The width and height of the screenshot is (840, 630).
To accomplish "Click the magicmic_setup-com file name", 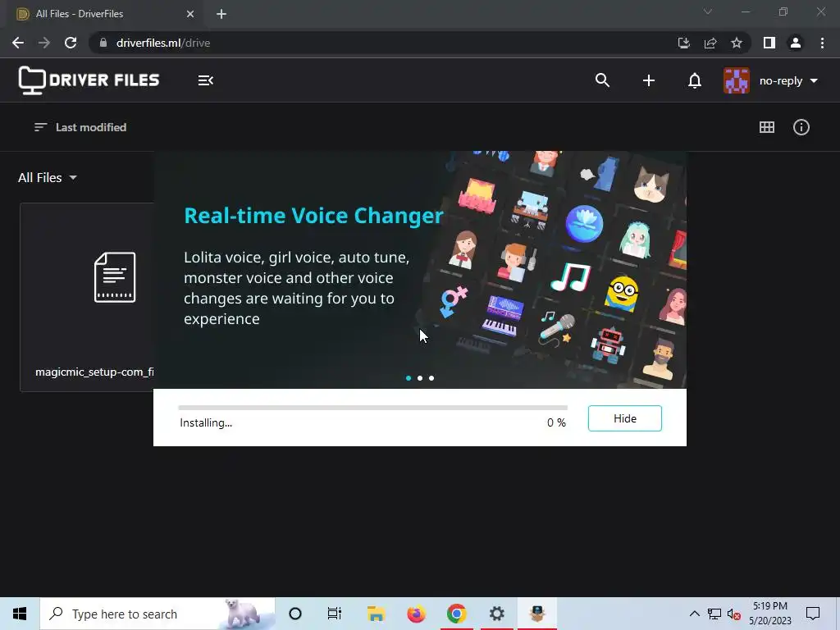I will (x=94, y=372).
